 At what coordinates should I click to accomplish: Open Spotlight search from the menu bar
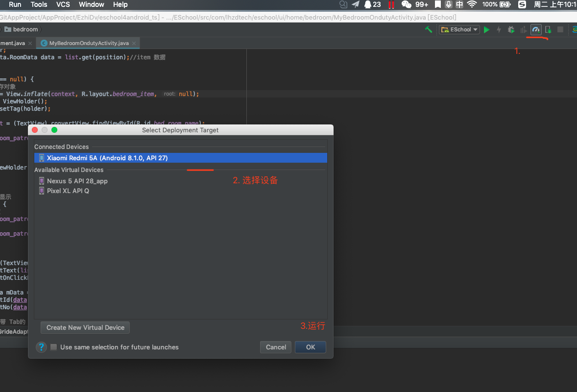342,4
